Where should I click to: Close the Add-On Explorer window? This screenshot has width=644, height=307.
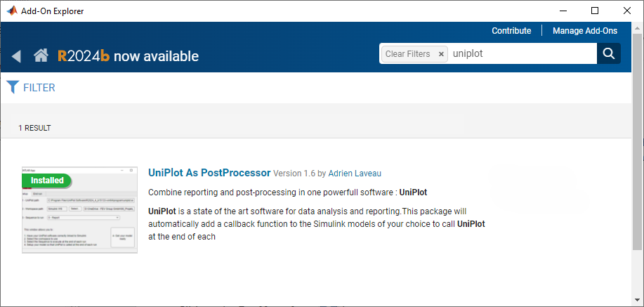click(x=627, y=11)
